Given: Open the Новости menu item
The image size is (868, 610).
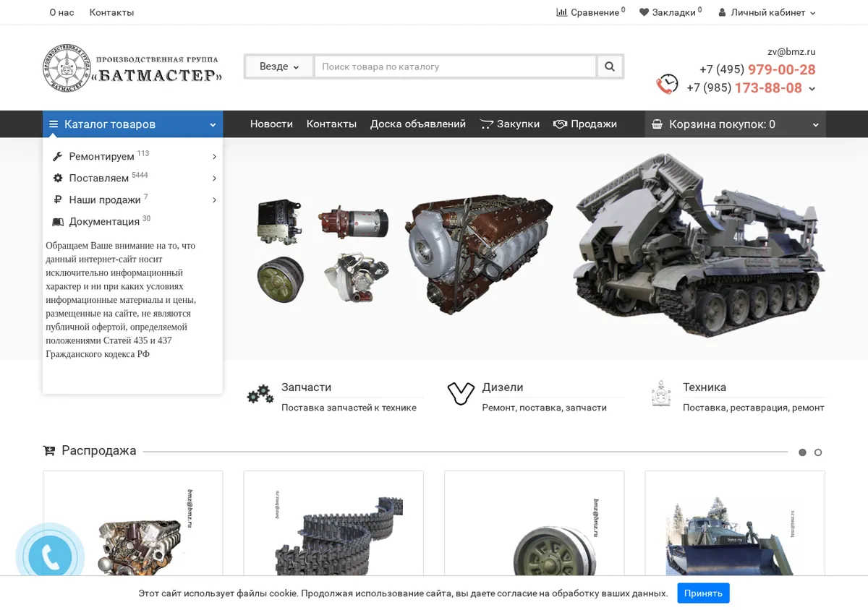Looking at the screenshot, I should point(271,124).
